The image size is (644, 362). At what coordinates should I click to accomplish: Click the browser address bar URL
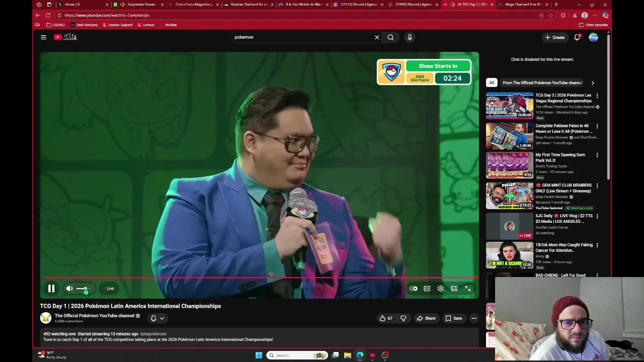(x=107, y=15)
